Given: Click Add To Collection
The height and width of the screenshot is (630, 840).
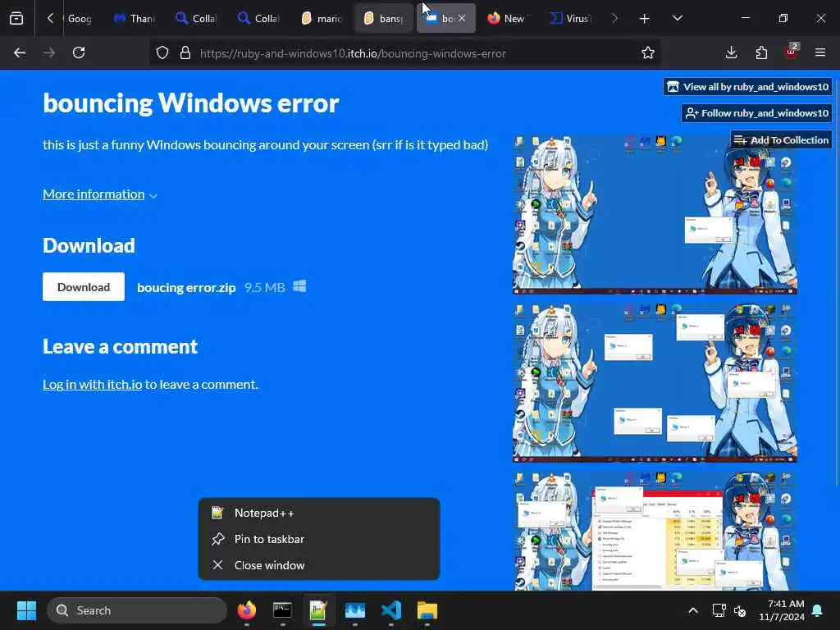Looking at the screenshot, I should click(781, 140).
